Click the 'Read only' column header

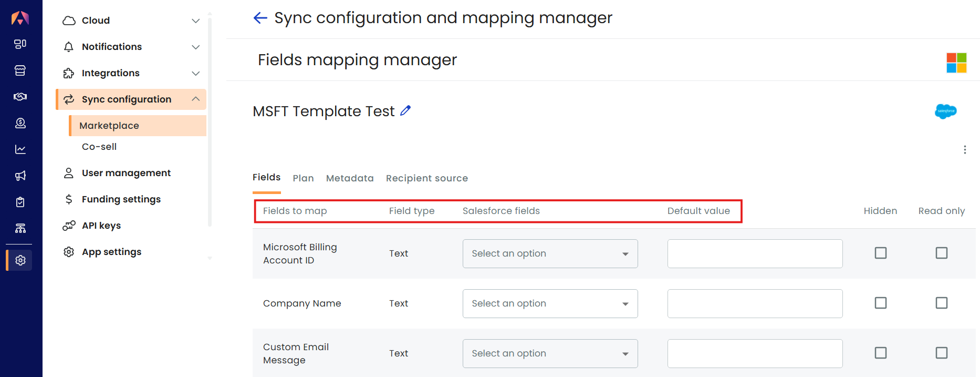(942, 211)
